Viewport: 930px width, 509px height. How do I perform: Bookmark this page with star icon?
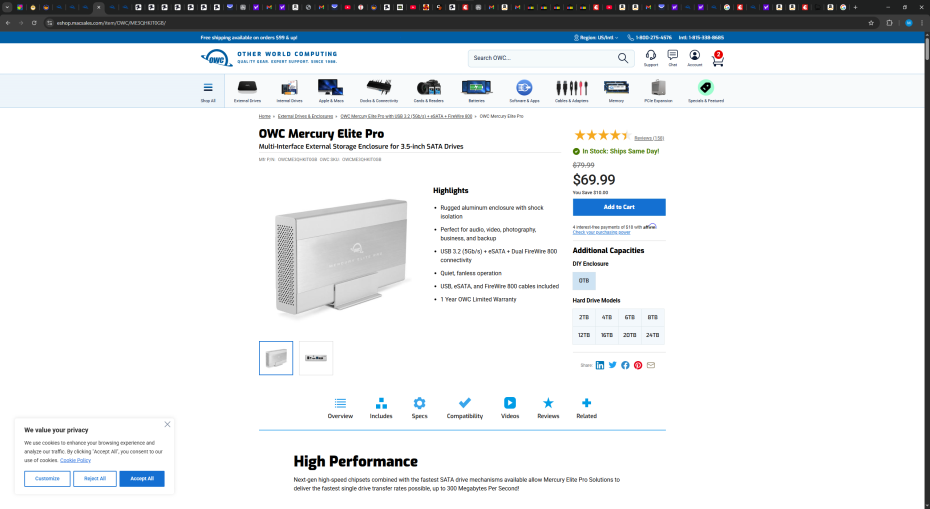coord(871,23)
